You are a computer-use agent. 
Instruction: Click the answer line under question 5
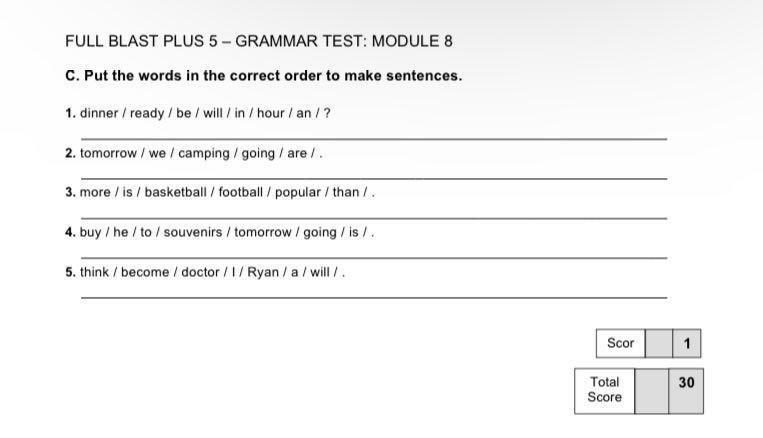373,296
